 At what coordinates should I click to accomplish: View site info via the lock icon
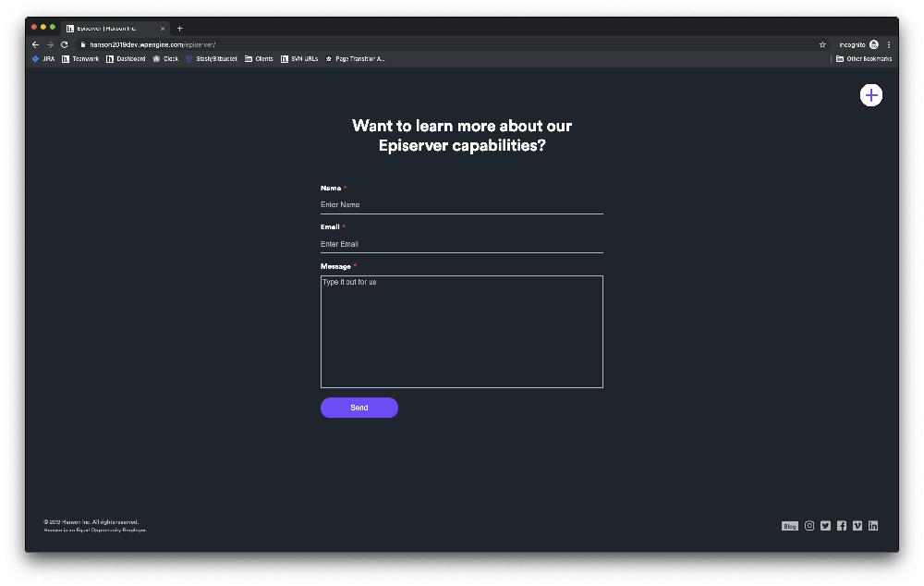[x=83, y=44]
